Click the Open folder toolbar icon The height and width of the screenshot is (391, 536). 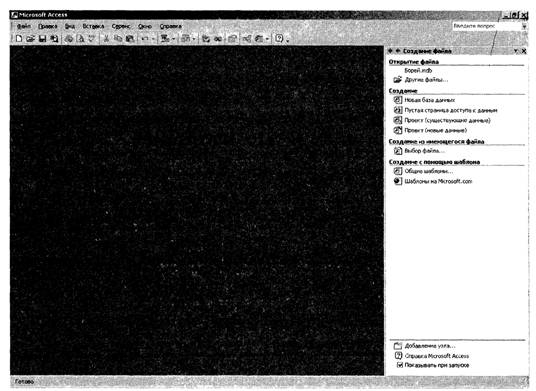coord(30,39)
